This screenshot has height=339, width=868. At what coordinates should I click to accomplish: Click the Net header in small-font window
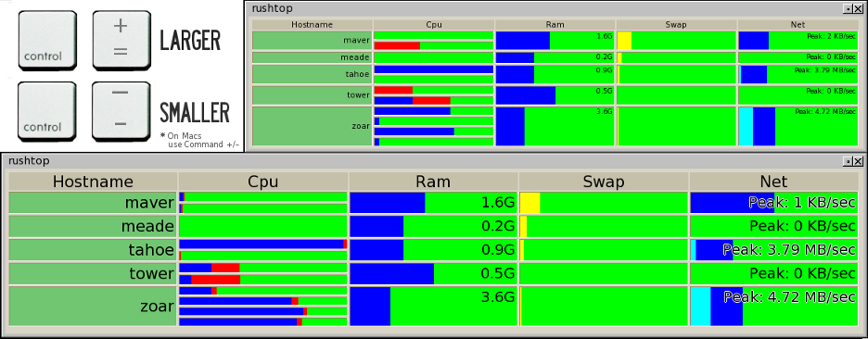point(798,25)
